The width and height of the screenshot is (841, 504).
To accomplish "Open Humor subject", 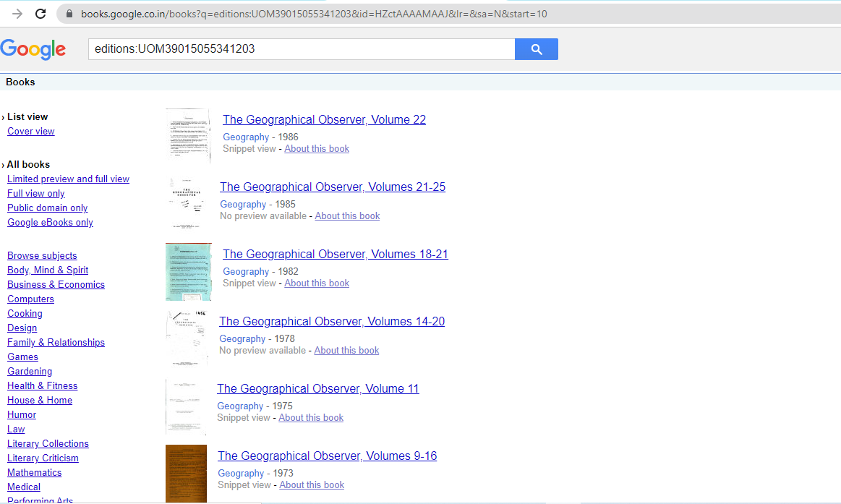I will pos(22,415).
